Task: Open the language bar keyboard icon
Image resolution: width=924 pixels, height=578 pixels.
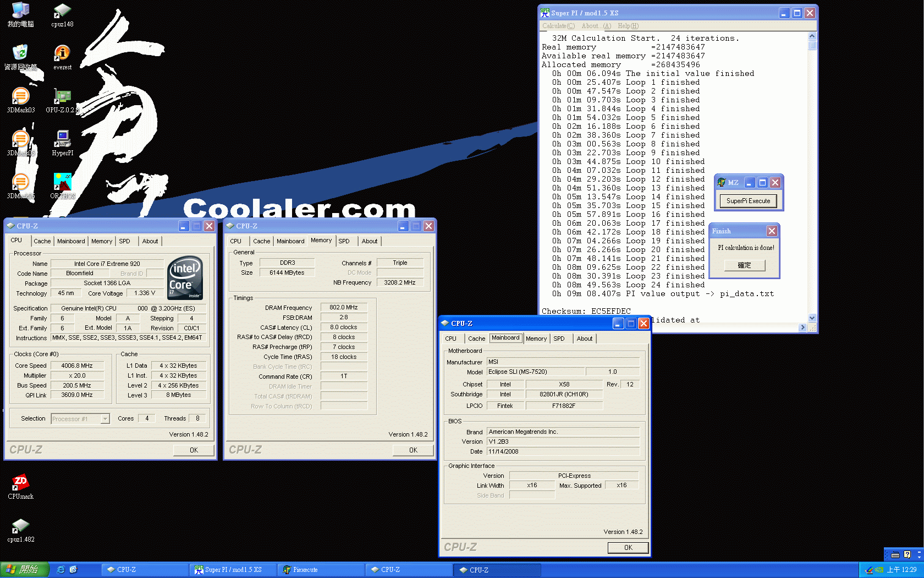Action: click(x=895, y=554)
